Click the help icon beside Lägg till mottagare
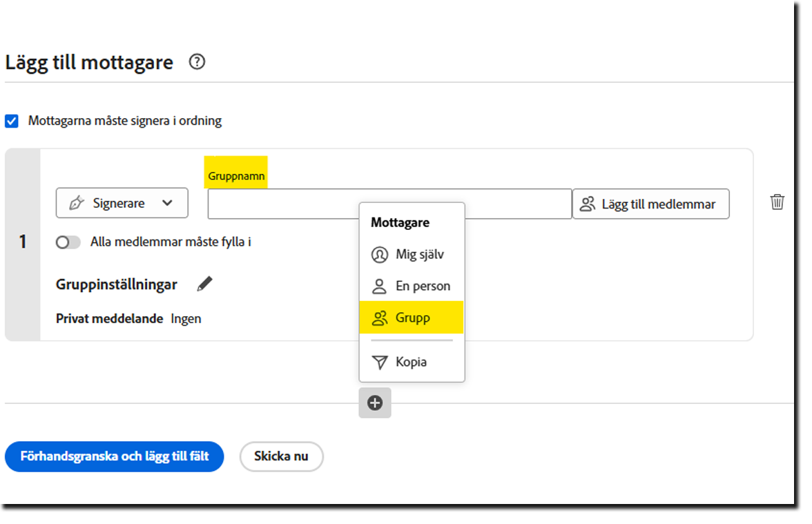The image size is (812, 524). (197, 62)
